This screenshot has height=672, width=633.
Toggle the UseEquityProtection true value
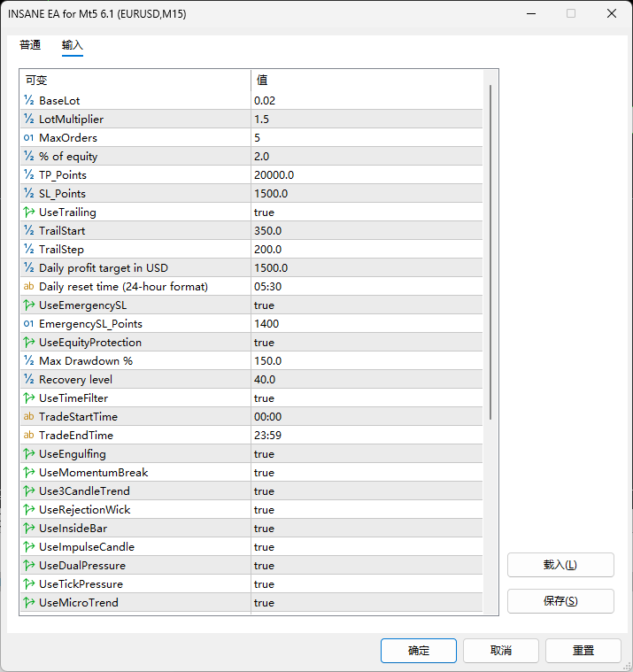pyautogui.click(x=264, y=343)
